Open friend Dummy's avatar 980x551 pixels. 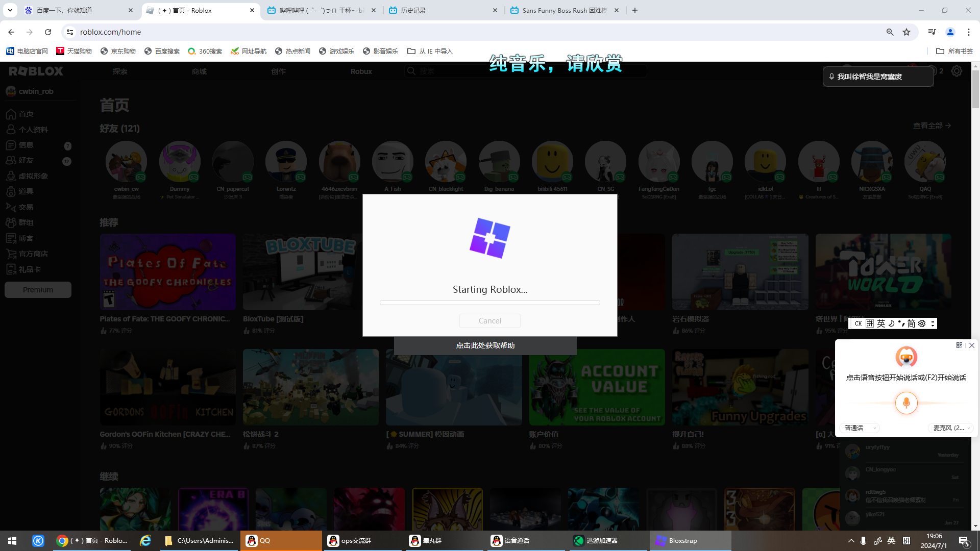[x=180, y=162]
